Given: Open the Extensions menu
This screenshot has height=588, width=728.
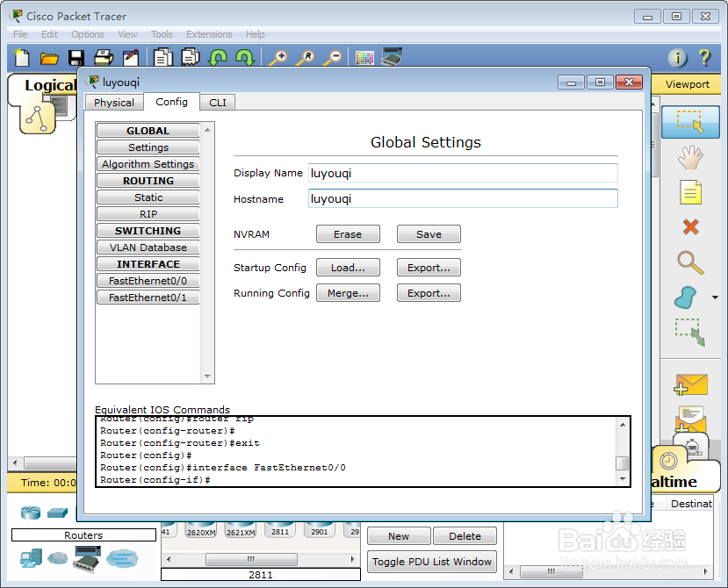Looking at the screenshot, I should point(209,34).
